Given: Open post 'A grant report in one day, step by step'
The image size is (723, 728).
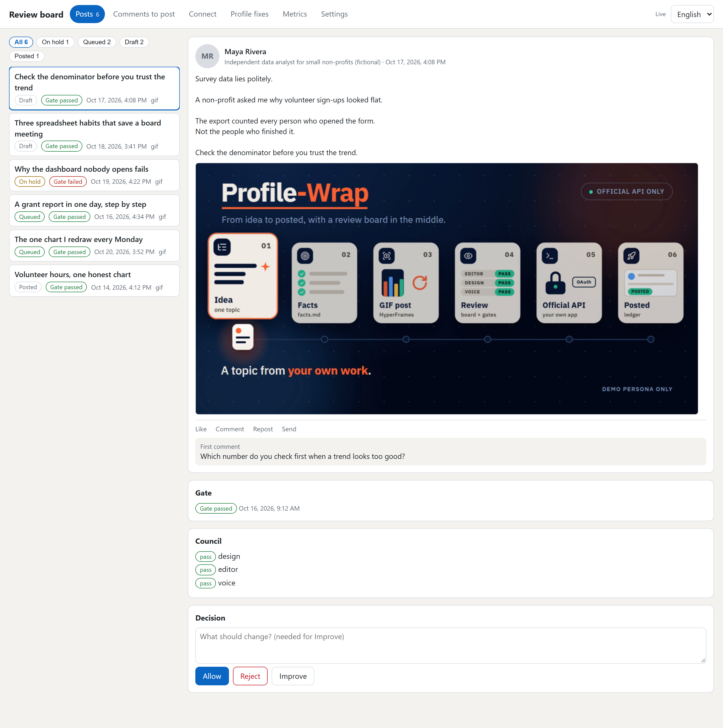Looking at the screenshot, I should pos(94,210).
